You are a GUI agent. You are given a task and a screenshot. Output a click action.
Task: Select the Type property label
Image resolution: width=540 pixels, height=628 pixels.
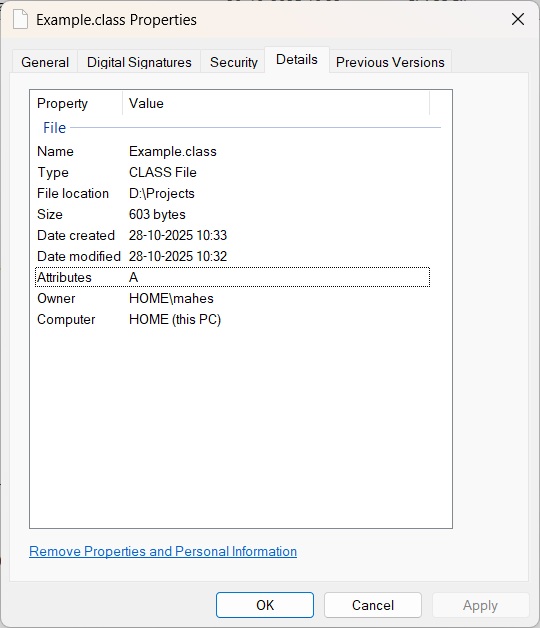tap(53, 173)
